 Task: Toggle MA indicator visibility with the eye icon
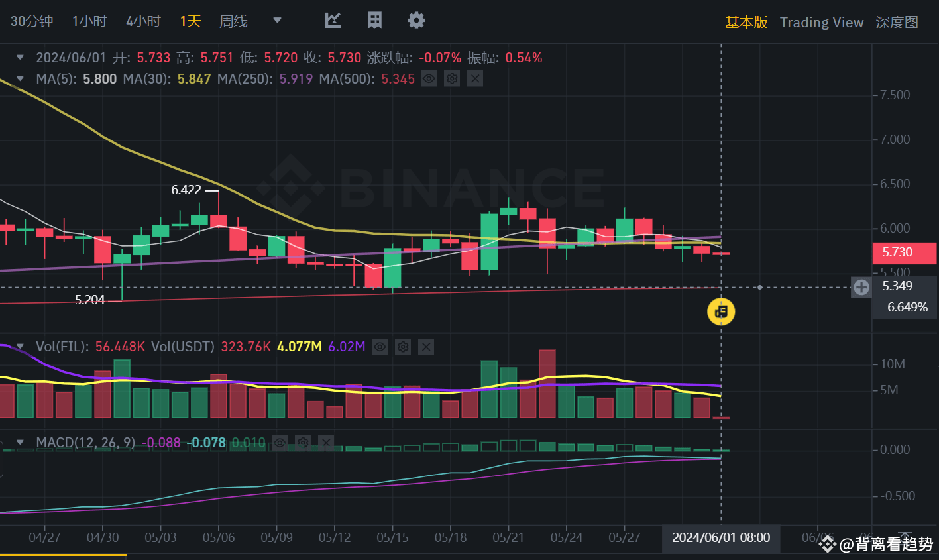click(428, 78)
